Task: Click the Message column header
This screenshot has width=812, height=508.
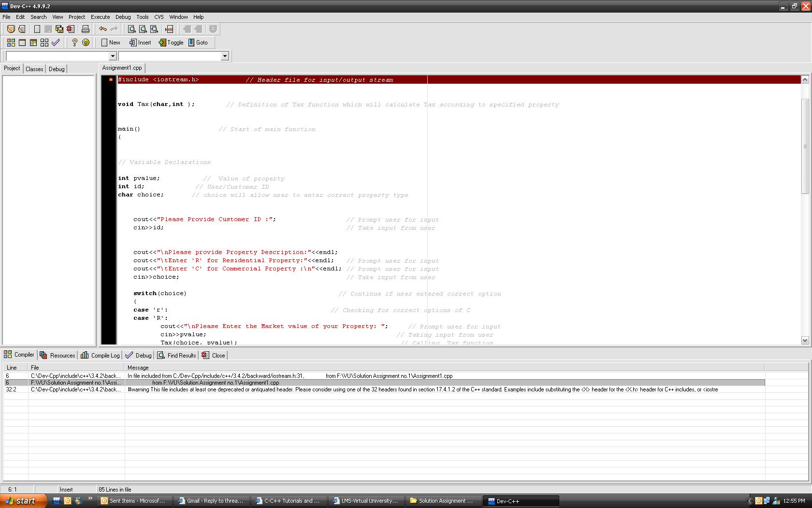Action: tap(445, 368)
